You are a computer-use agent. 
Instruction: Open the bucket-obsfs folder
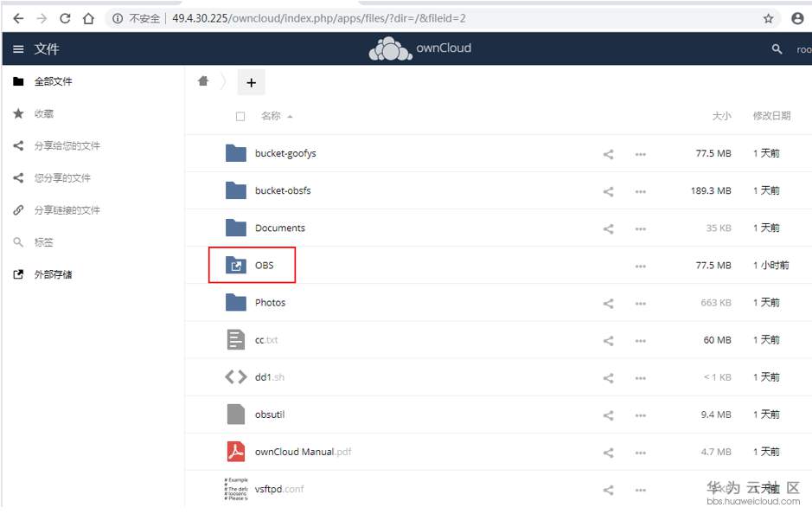[x=283, y=190]
